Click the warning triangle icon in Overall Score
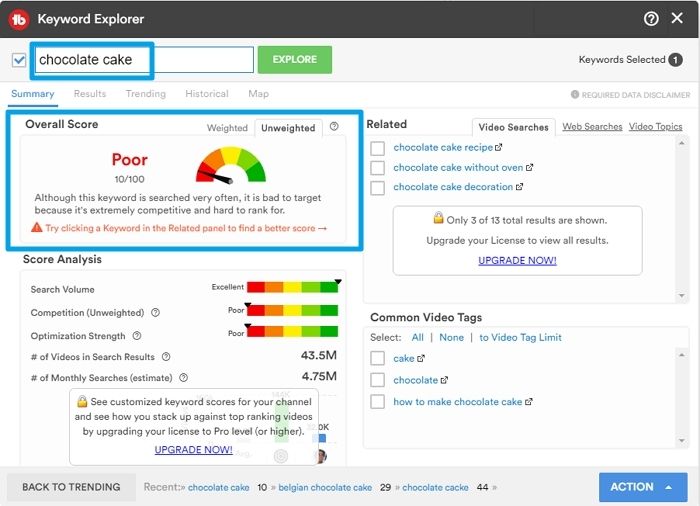The height and width of the screenshot is (506, 700). pos(37,227)
